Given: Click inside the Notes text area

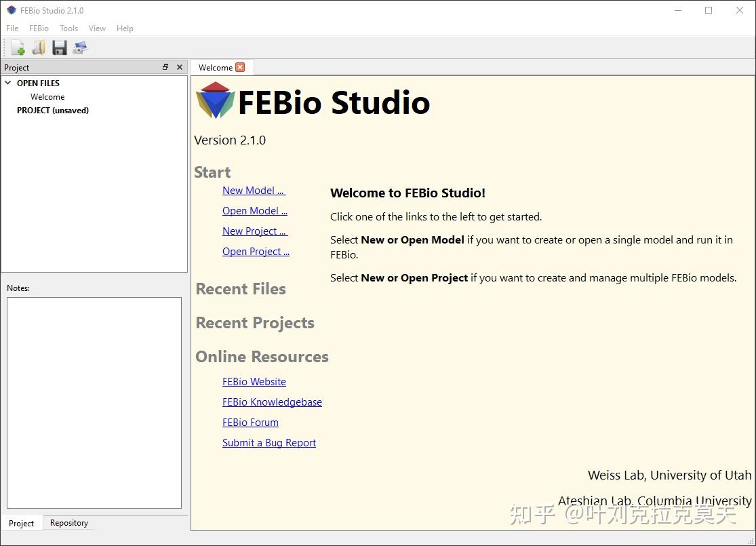Looking at the screenshot, I should click(x=94, y=400).
